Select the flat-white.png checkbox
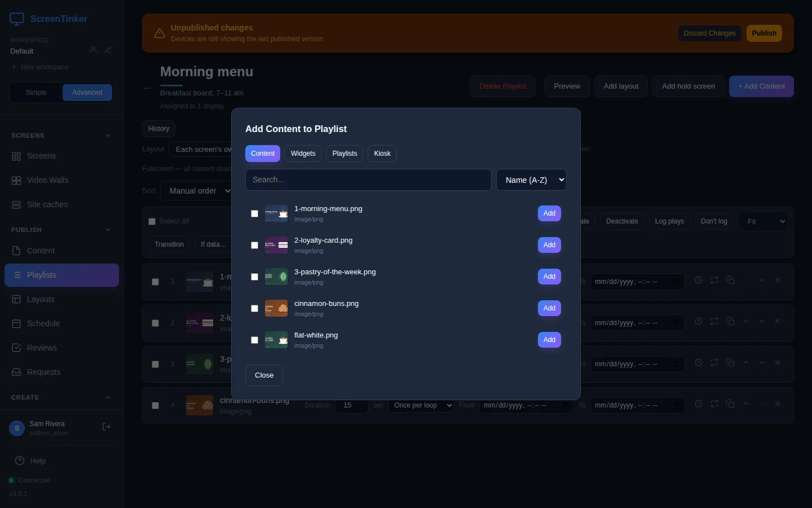 click(x=254, y=340)
